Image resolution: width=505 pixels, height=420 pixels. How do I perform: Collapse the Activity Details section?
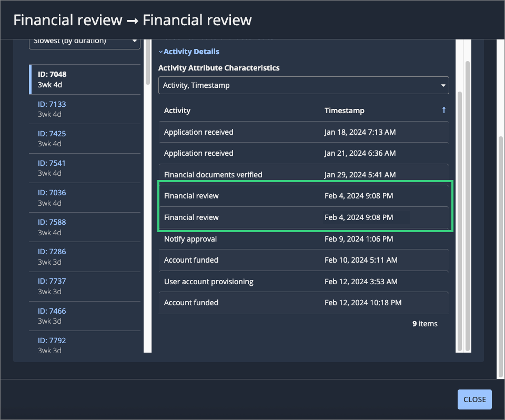(189, 52)
